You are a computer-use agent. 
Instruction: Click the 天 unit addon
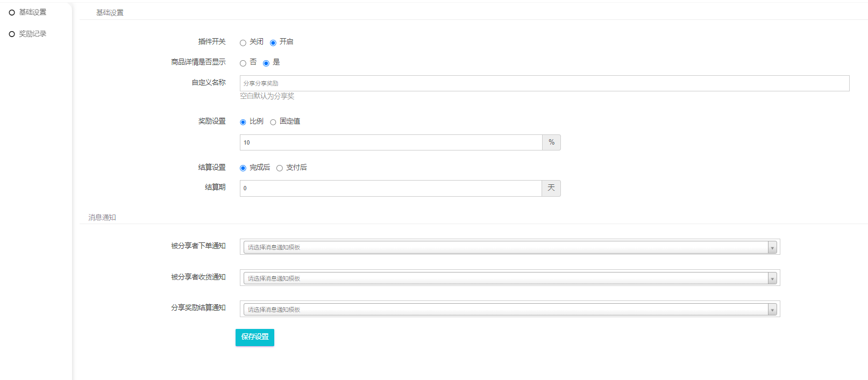pos(551,188)
